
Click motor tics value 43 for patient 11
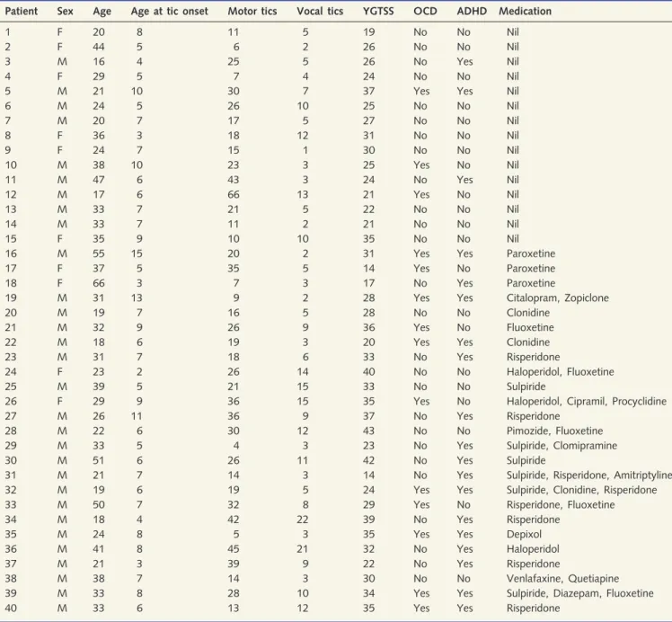coord(234,180)
